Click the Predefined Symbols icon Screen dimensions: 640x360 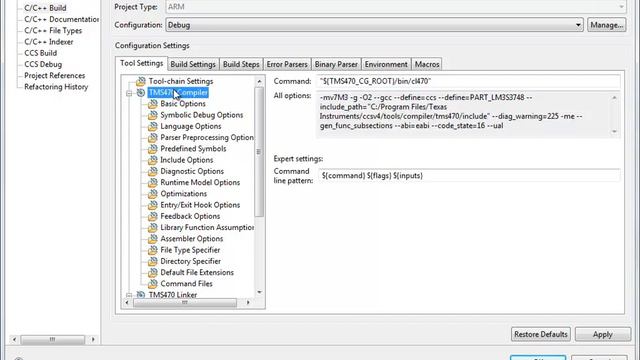pyautogui.click(x=153, y=149)
